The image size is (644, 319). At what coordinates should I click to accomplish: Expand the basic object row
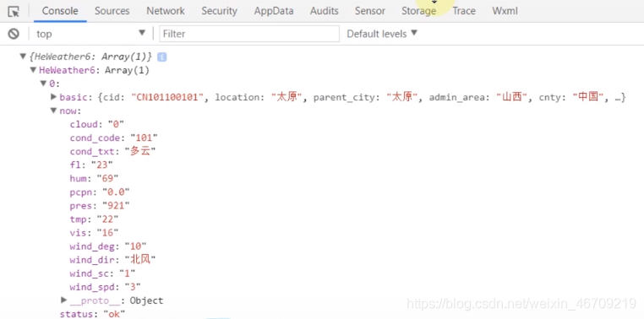(53, 97)
